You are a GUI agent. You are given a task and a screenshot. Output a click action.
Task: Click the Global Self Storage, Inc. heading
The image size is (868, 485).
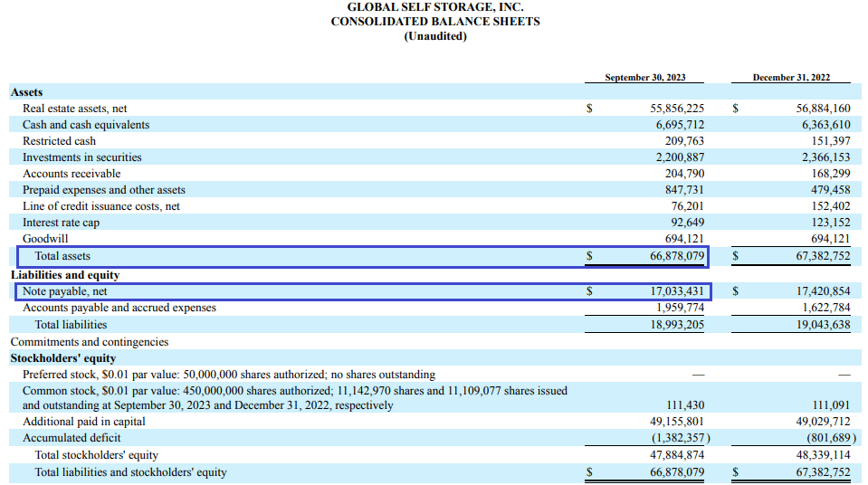(x=434, y=6)
